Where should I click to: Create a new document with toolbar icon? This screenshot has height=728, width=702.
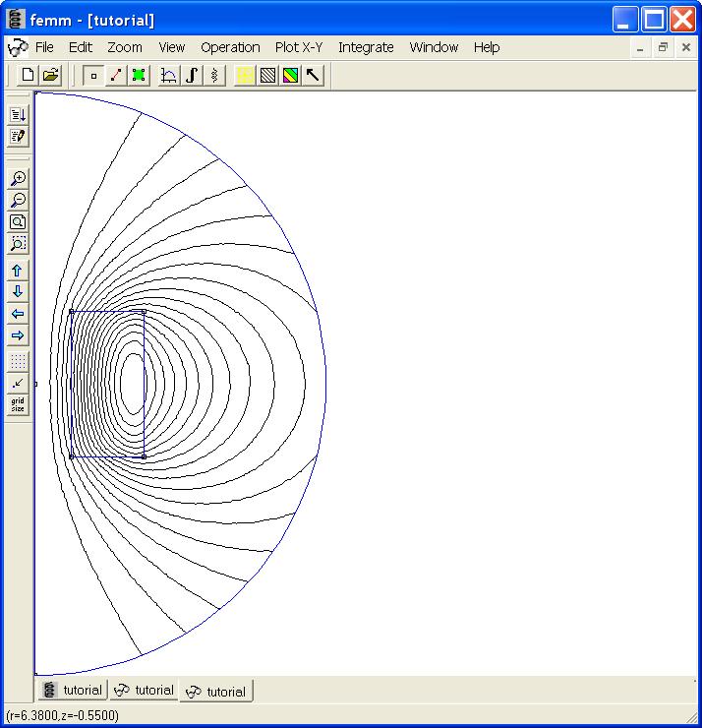(x=28, y=75)
